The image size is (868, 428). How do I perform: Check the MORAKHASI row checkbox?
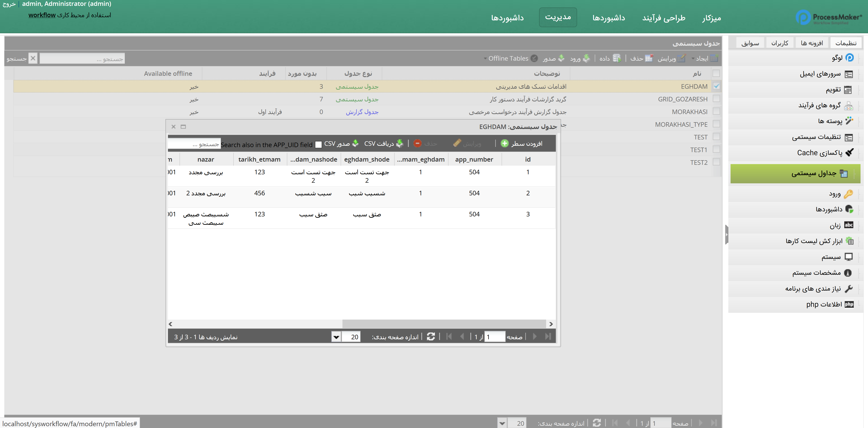[716, 112]
